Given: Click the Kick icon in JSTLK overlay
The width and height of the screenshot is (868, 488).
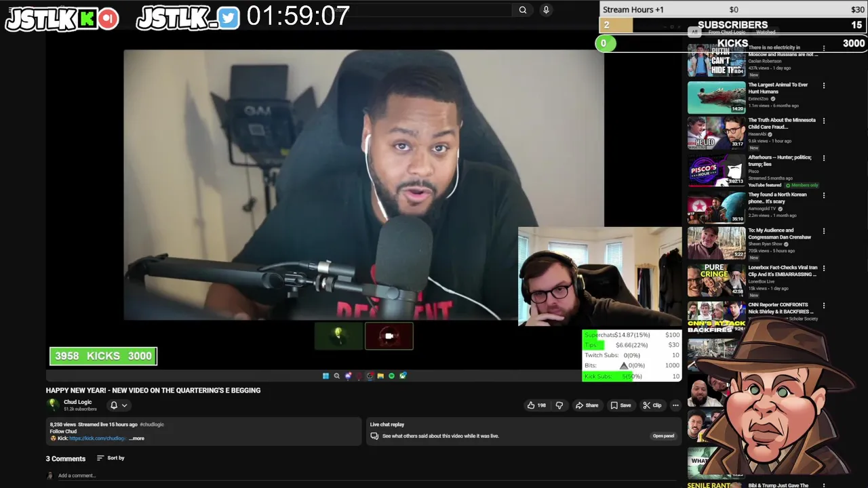Looking at the screenshot, I should click(87, 19).
